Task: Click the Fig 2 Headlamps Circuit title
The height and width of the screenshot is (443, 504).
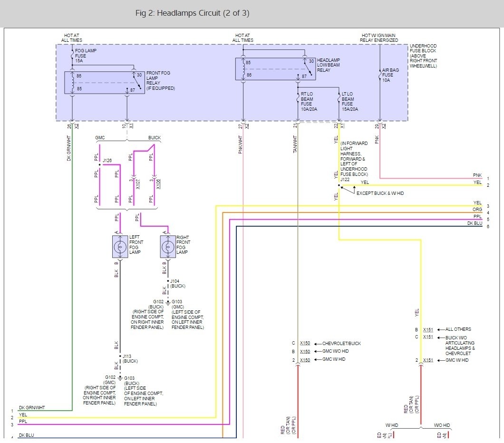Action: [x=192, y=13]
